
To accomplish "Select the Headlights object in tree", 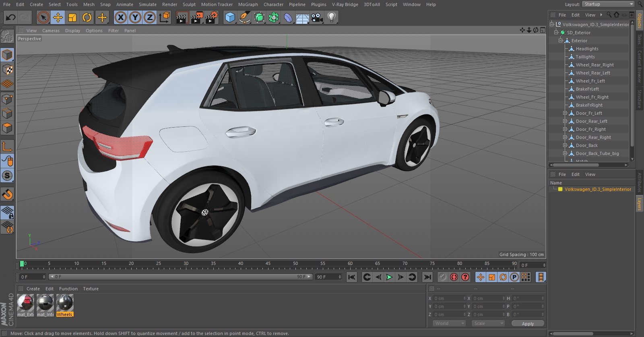I will [x=587, y=49].
